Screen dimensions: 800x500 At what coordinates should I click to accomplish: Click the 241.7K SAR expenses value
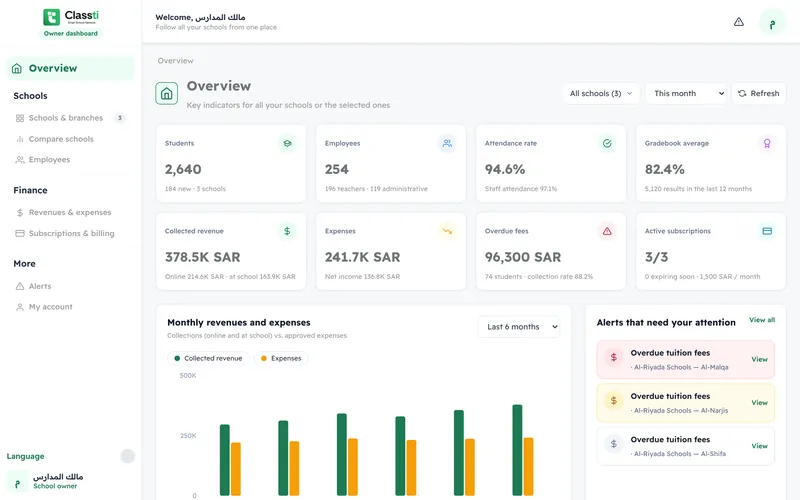[x=363, y=257]
